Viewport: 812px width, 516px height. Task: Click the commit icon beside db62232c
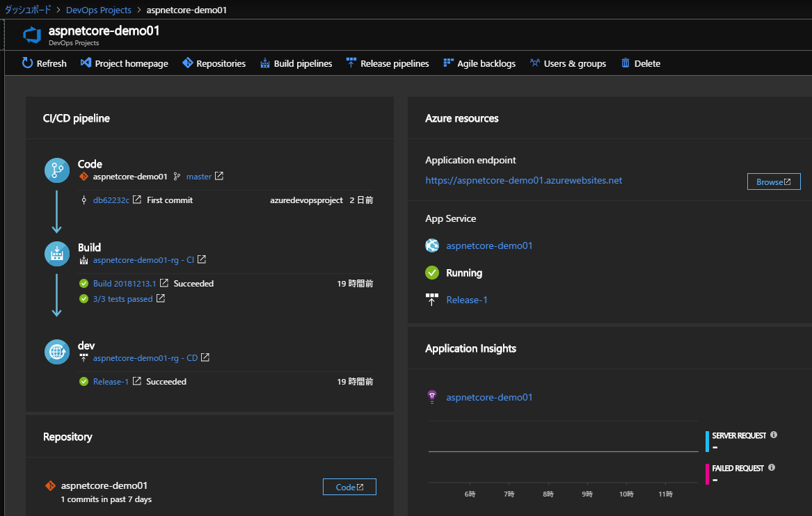(84, 200)
